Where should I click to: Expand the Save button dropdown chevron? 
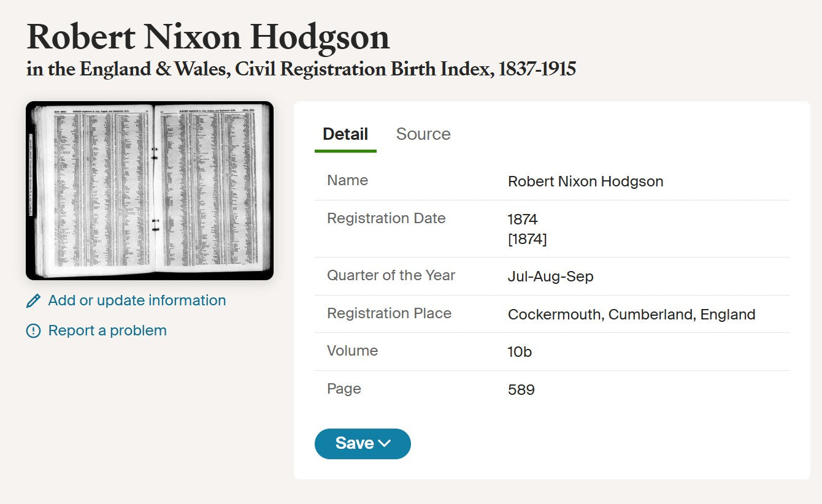click(386, 443)
